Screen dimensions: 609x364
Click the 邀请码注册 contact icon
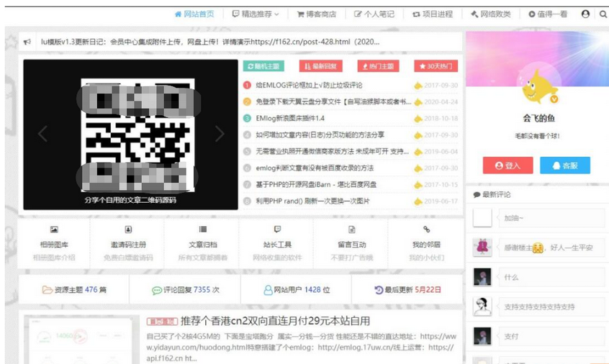point(128,229)
